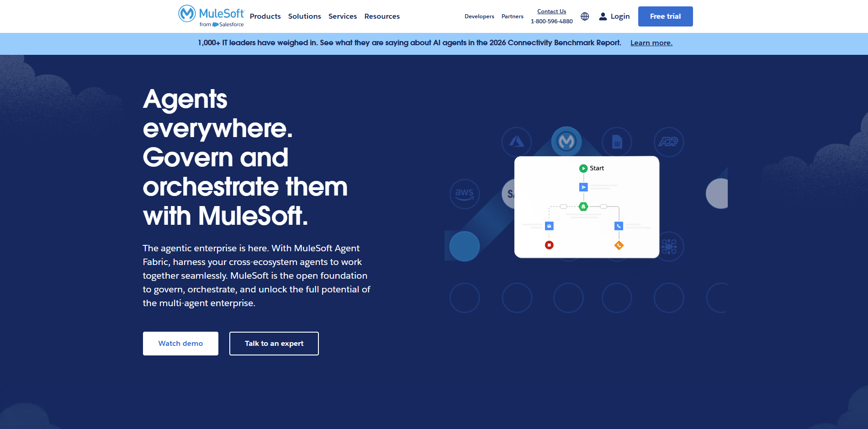Open the Learn more banner link

[x=651, y=42]
